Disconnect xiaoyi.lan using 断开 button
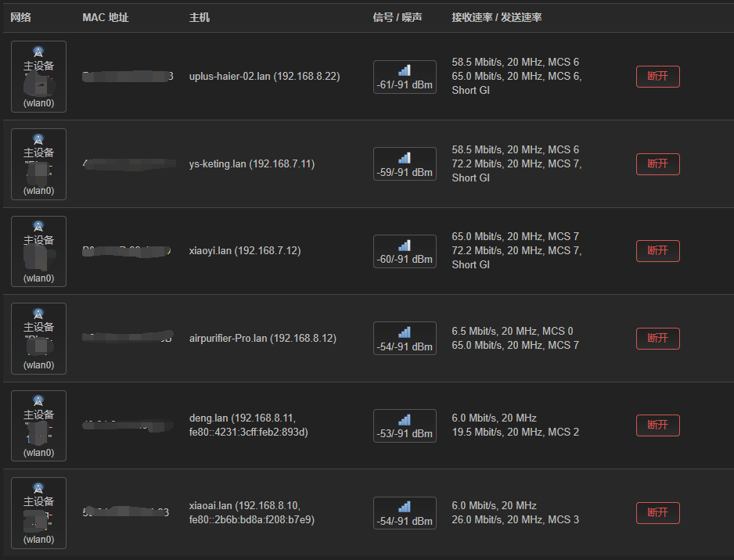This screenshot has width=734, height=560. tap(657, 251)
